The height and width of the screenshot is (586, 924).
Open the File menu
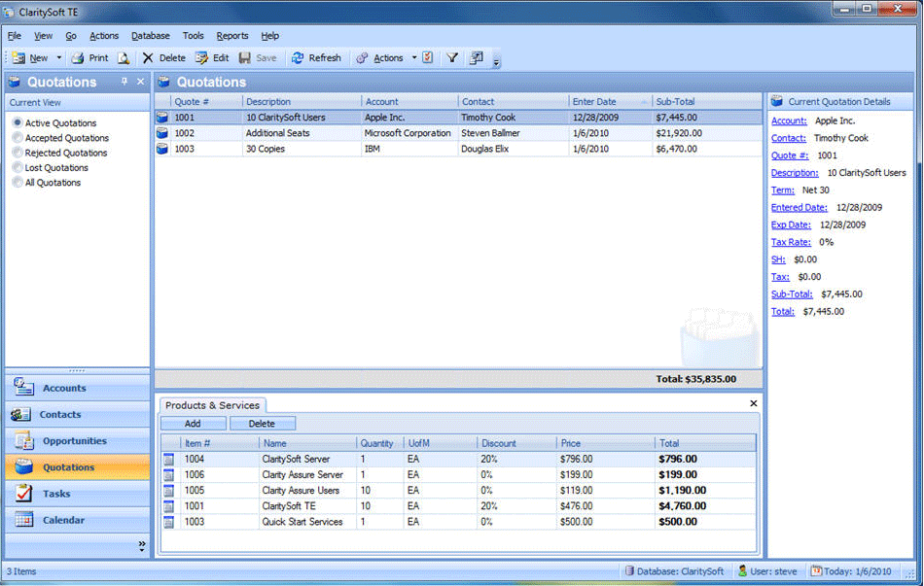(15, 36)
